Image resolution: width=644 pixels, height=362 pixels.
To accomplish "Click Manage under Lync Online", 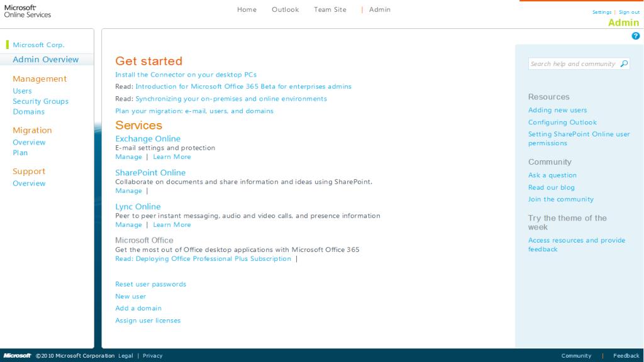I will (128, 225).
